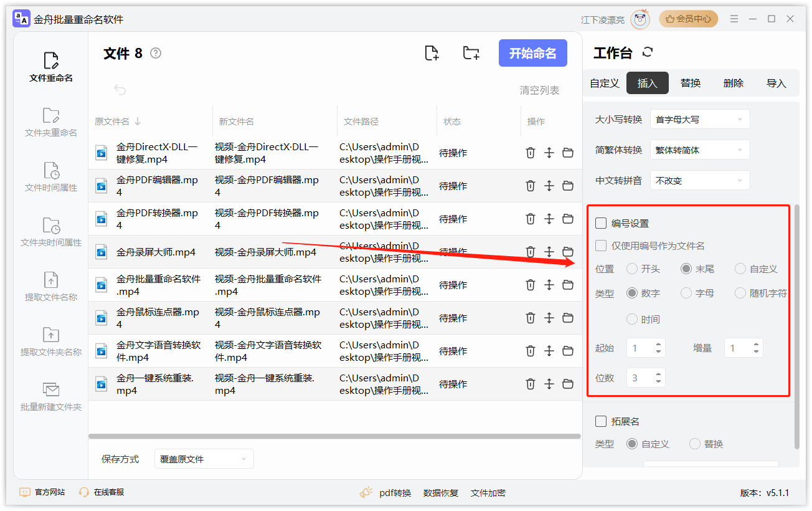
Task: Select 末尾 position radio button
Action: (x=686, y=269)
